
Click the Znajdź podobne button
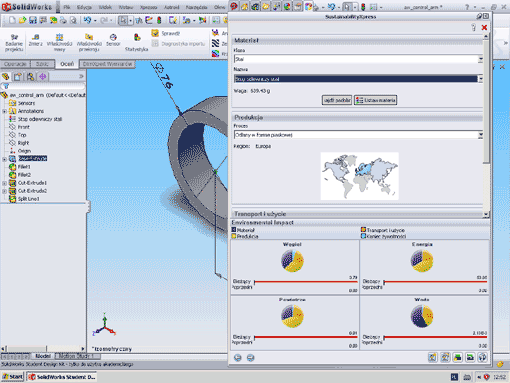coord(337,100)
